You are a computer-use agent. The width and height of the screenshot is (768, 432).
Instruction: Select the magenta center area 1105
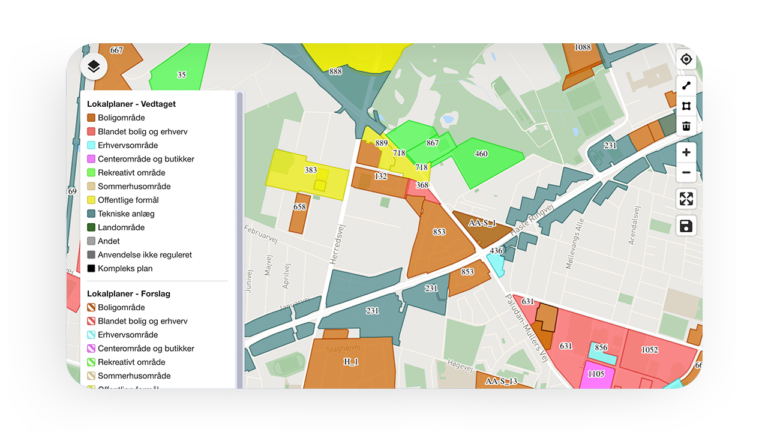[596, 374]
